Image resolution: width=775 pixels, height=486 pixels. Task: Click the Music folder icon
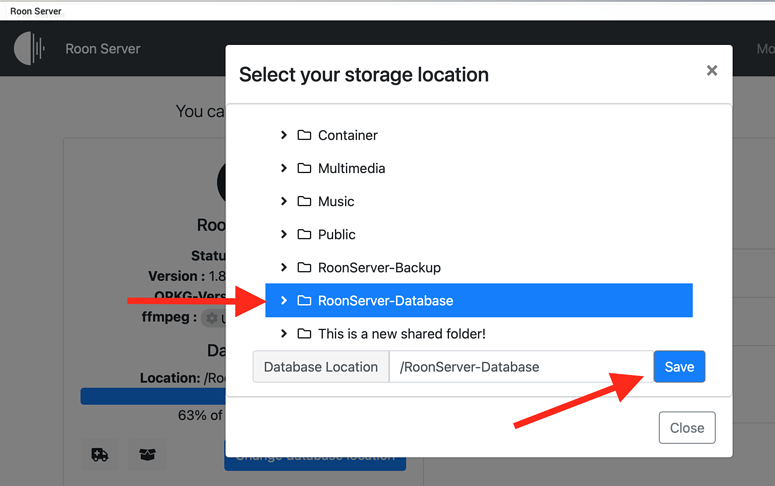pyautogui.click(x=304, y=201)
